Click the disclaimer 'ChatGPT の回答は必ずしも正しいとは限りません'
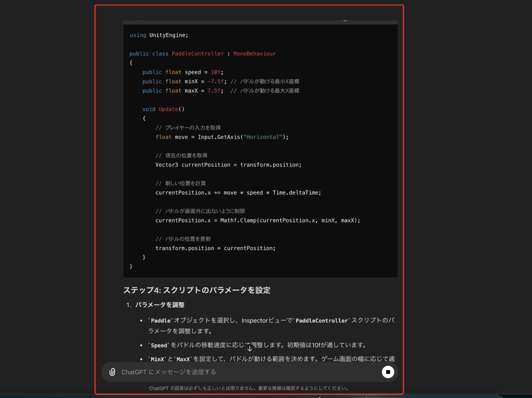 coord(248,388)
